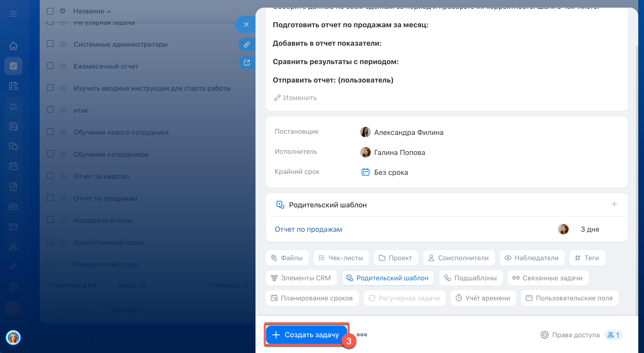Open the Home icon in left sidebar
This screenshot has height=353, width=644.
(13, 46)
